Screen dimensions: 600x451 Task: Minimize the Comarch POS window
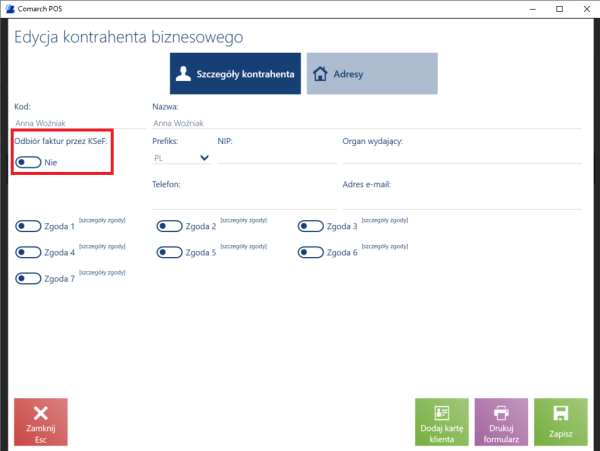[x=532, y=9]
